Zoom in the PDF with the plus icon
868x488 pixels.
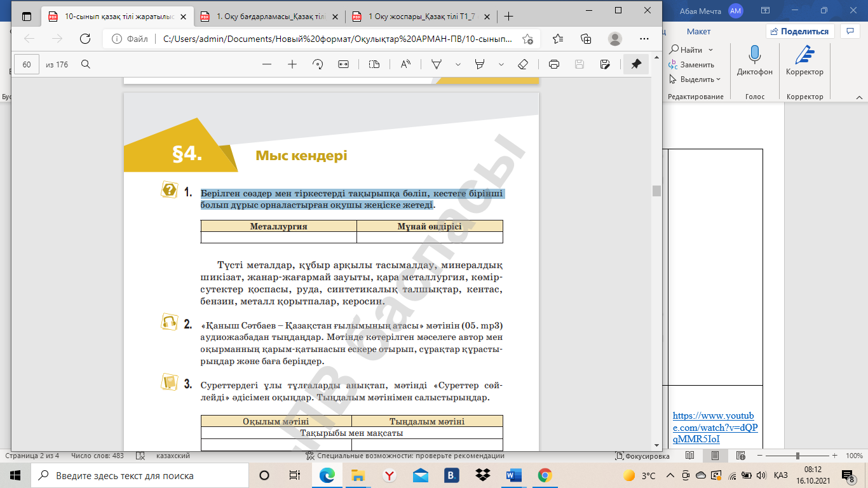292,64
